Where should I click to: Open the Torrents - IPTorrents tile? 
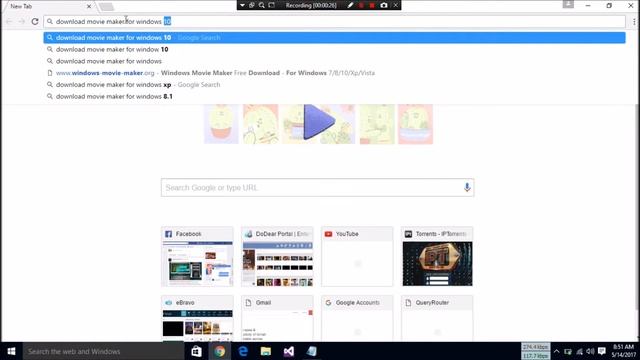437,256
